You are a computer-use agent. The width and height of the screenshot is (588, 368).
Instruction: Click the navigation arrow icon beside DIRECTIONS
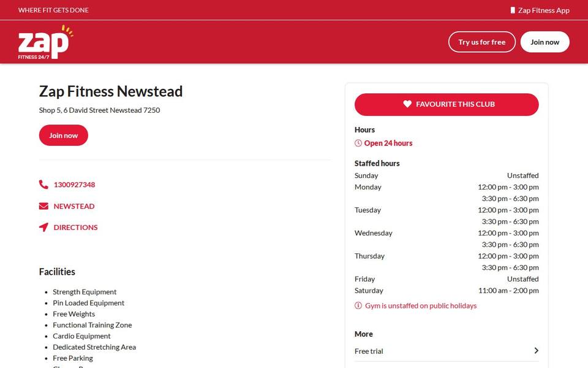point(43,227)
